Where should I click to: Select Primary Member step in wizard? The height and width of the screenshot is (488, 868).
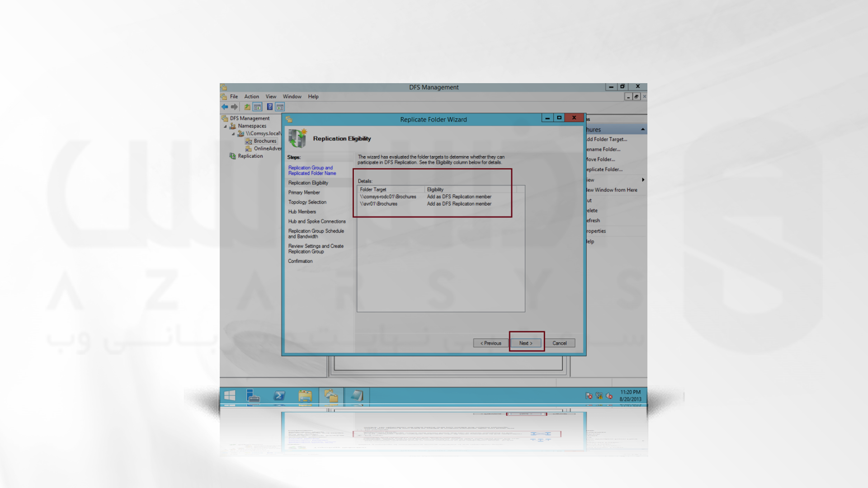point(303,192)
